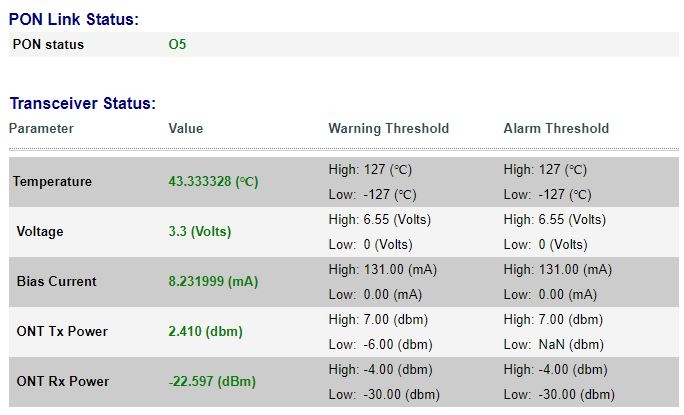The height and width of the screenshot is (415, 684).
Task: Click Voltage alarm 'High: 6.55 (Volts)'
Action: coord(555,220)
